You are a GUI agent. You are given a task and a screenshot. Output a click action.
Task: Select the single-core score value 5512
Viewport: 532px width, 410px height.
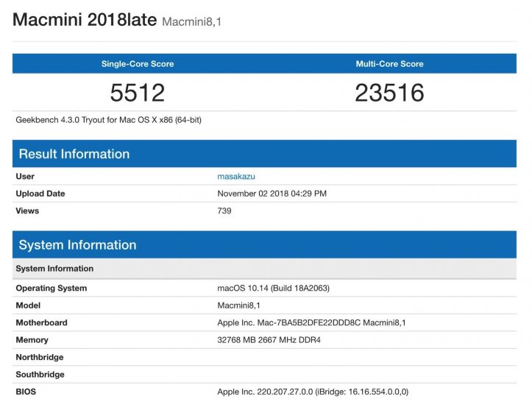pyautogui.click(x=138, y=92)
